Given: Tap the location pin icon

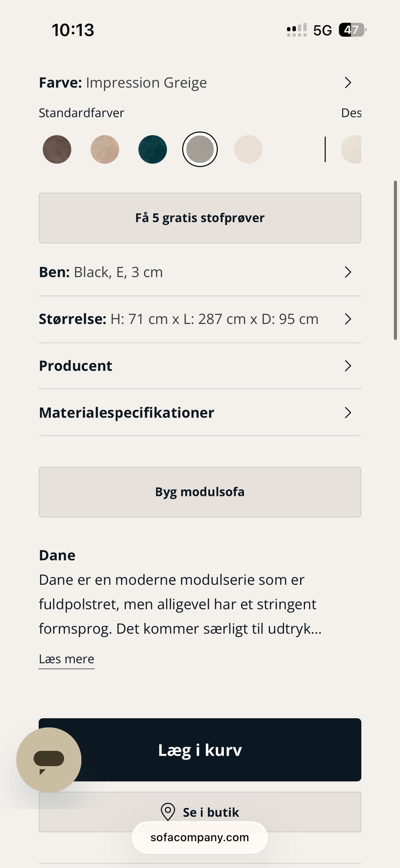Looking at the screenshot, I should tap(167, 812).
